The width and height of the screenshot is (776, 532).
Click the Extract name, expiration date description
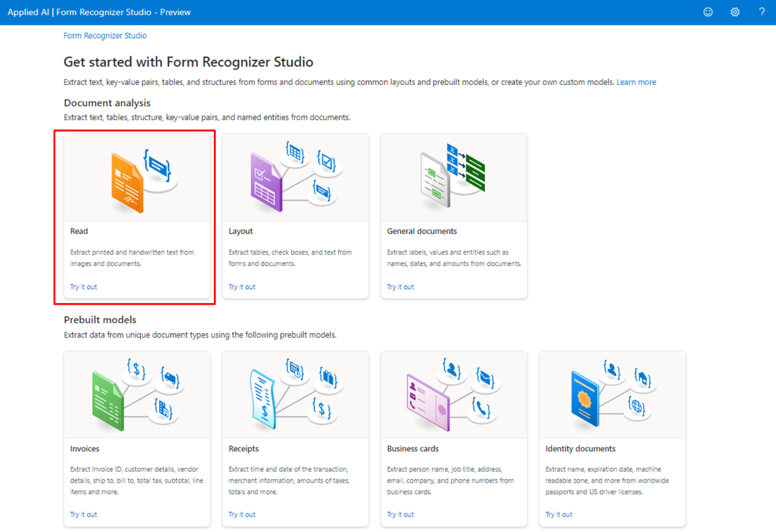607,481
